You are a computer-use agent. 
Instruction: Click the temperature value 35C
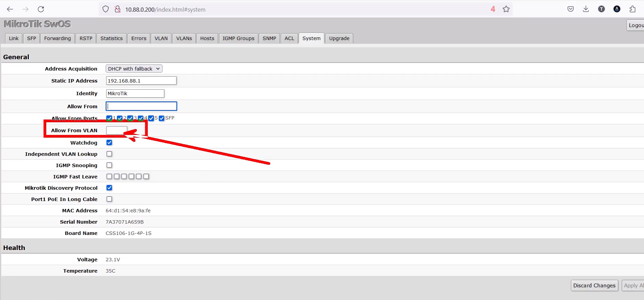[110, 271]
